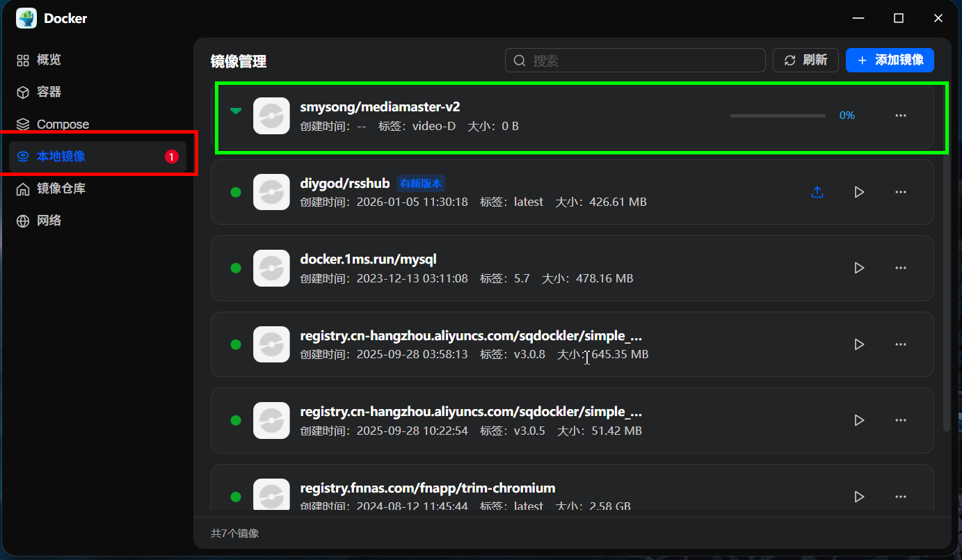Click creation time 2025-09-28 10:22:54
Image resolution: width=962 pixels, height=560 pixels.
click(x=412, y=431)
